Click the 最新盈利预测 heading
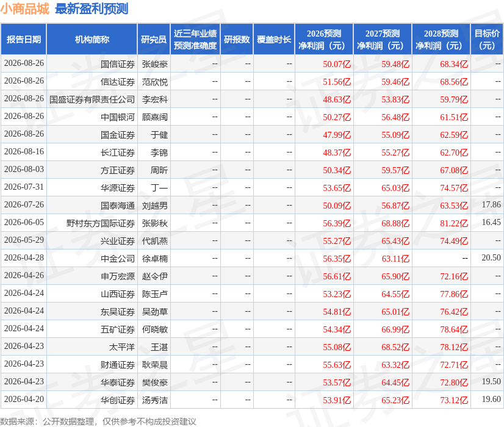 point(92,9)
